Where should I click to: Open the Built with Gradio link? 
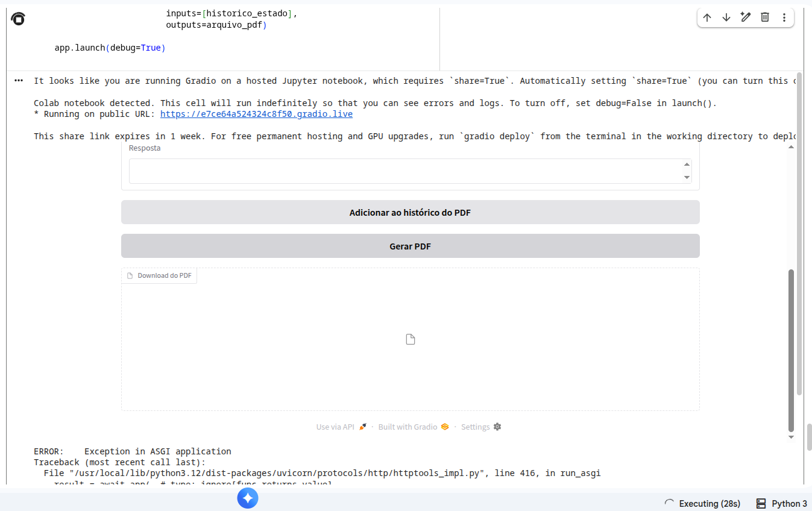(414, 427)
